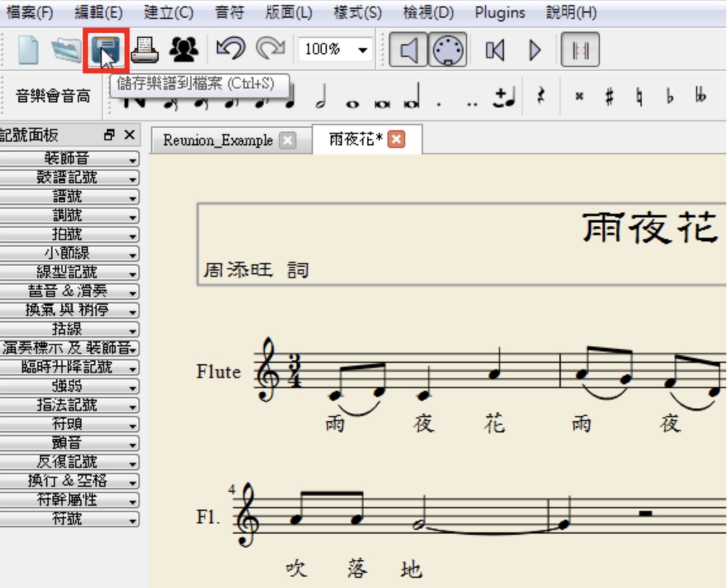
Task: Rewind playback to the start
Action: point(495,50)
